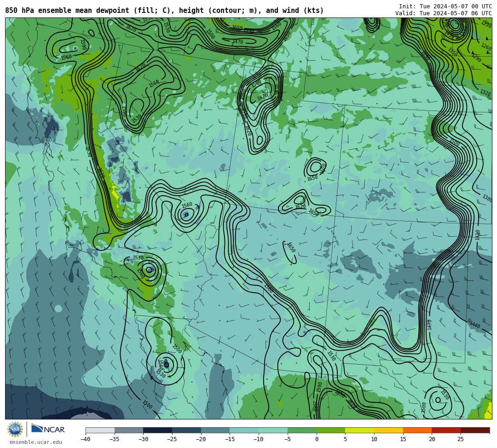The image size is (497, 448).
Task: Select the -10 to -5 light green swatch
Action: (273, 430)
